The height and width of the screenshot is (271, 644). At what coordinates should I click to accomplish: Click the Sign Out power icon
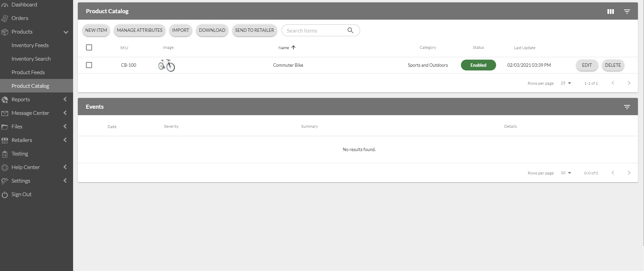(5, 195)
